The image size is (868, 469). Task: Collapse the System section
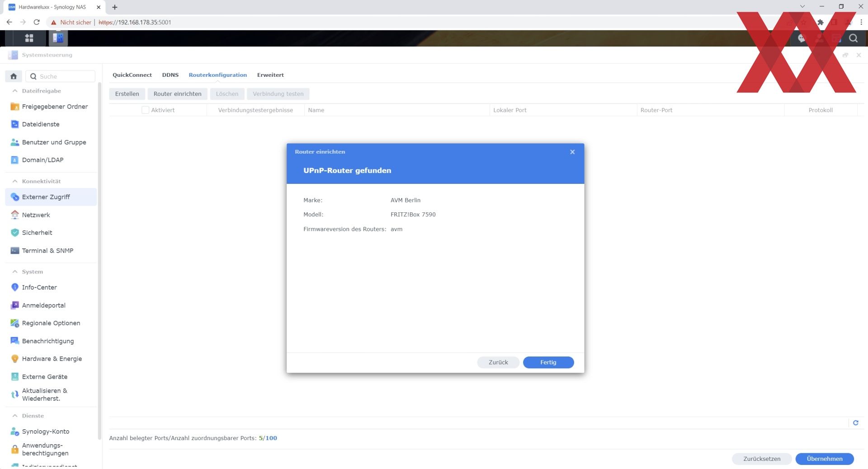(x=15, y=272)
